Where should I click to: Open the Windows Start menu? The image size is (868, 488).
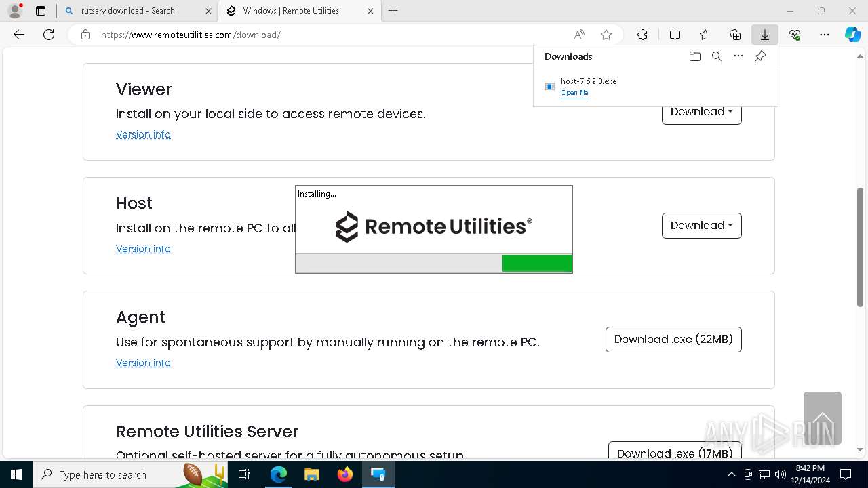16,474
